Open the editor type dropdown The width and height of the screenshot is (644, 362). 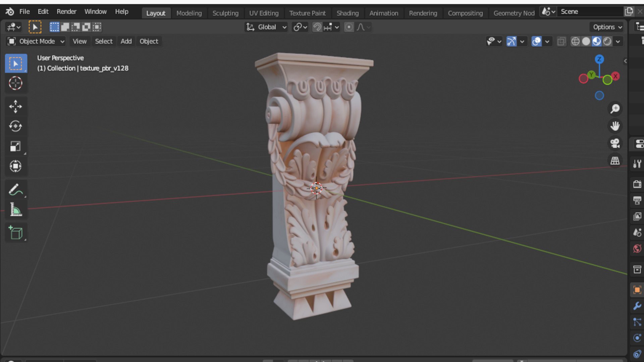[x=14, y=27]
